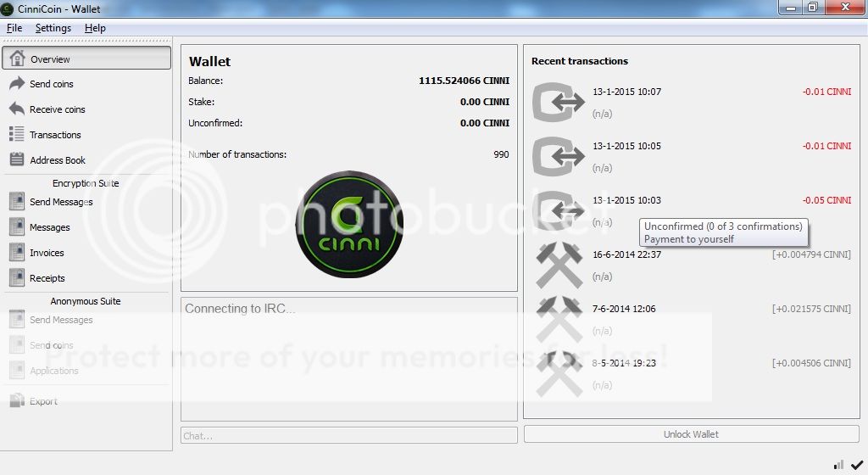This screenshot has width=868, height=475.
Task: Click the 13-1-2015 10:07 transaction icon
Action: [x=559, y=102]
